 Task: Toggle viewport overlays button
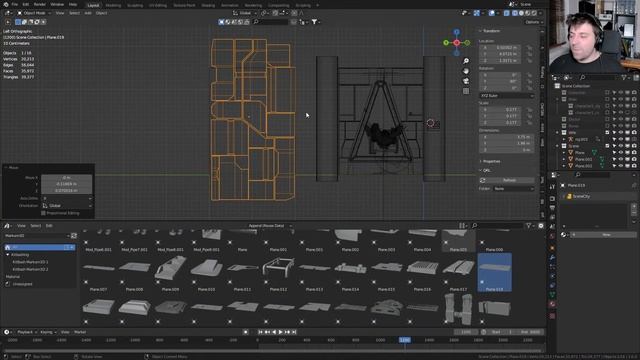pos(491,13)
